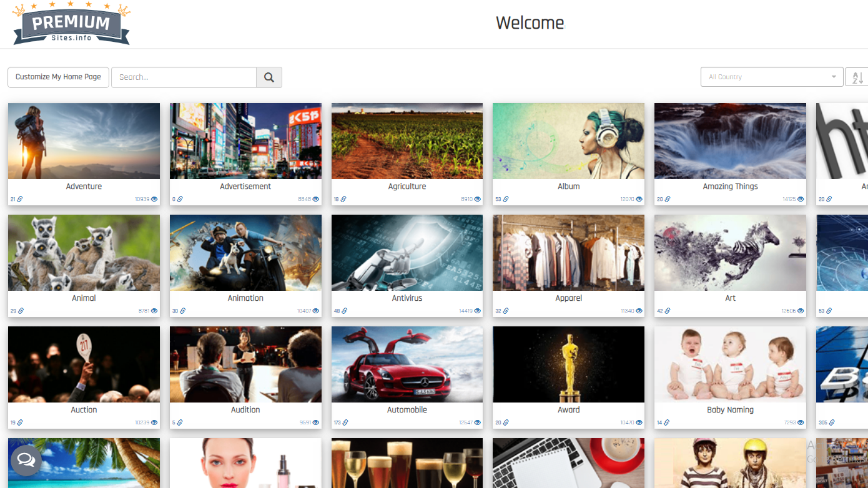The width and height of the screenshot is (868, 488).
Task: Click the link icon on the Art card
Action: 668,311
